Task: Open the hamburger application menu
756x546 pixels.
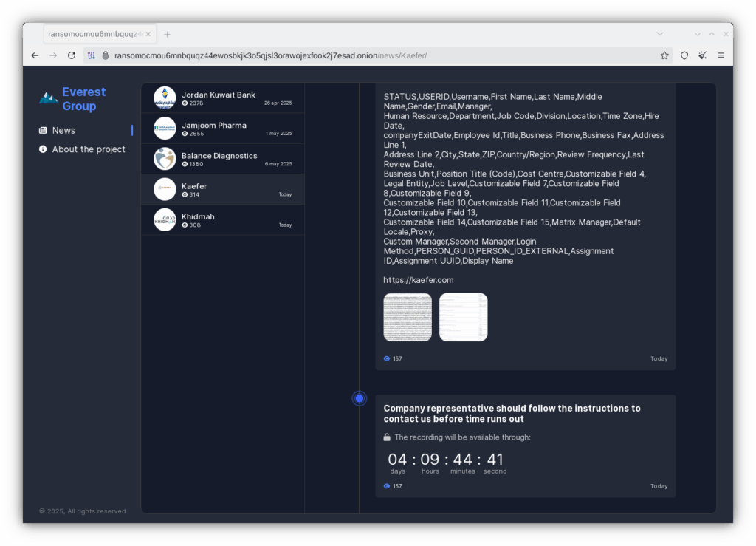Action: click(x=721, y=55)
